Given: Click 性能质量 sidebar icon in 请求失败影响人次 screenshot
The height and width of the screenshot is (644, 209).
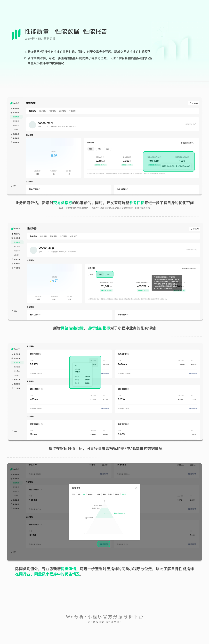Looking at the screenshot, I should pyautogui.click(x=13, y=238).
